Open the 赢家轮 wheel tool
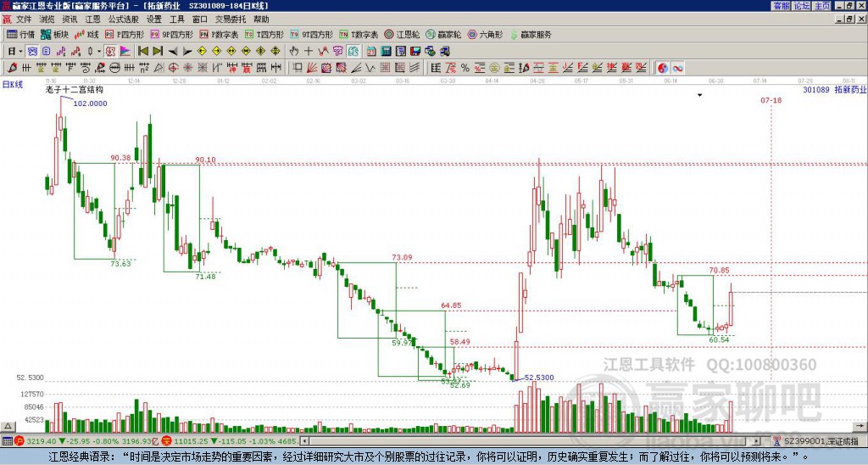 tap(443, 34)
